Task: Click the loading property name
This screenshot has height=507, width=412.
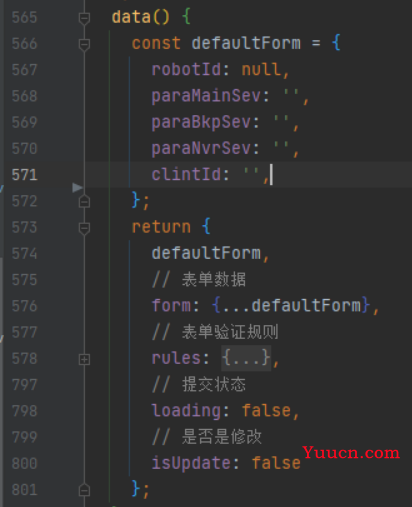Action: (x=186, y=411)
